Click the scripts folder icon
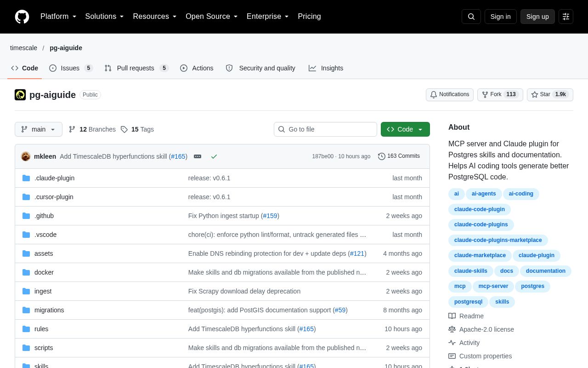The width and height of the screenshot is (588, 368). tap(26, 348)
